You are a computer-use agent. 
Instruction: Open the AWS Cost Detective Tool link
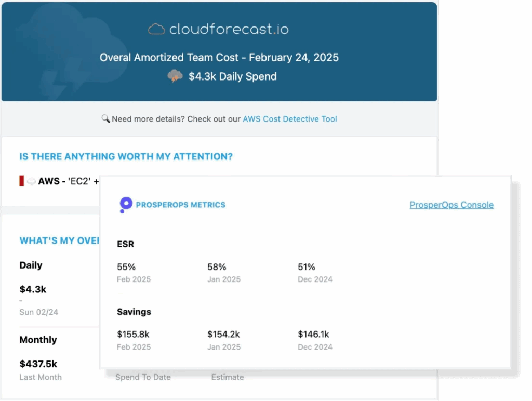[290, 119]
